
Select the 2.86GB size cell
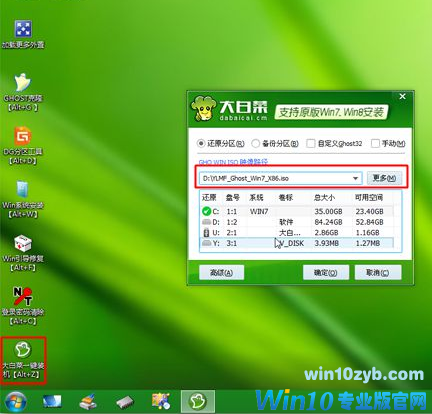[x=326, y=233]
